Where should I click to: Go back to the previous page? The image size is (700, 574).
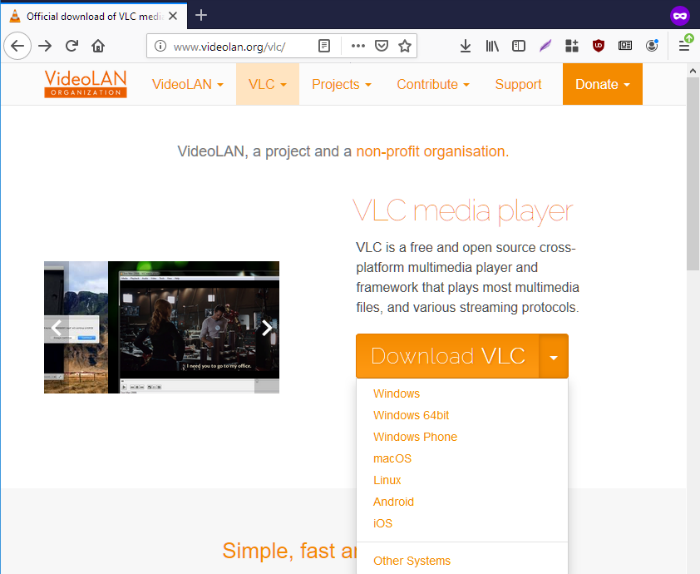pos(17,46)
